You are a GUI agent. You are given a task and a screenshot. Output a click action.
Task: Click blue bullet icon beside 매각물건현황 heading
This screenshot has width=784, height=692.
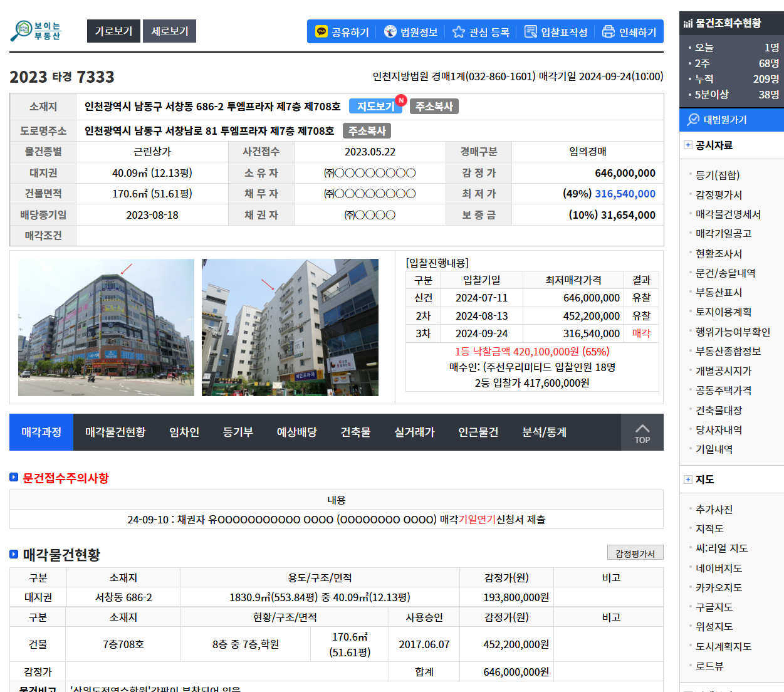point(14,554)
